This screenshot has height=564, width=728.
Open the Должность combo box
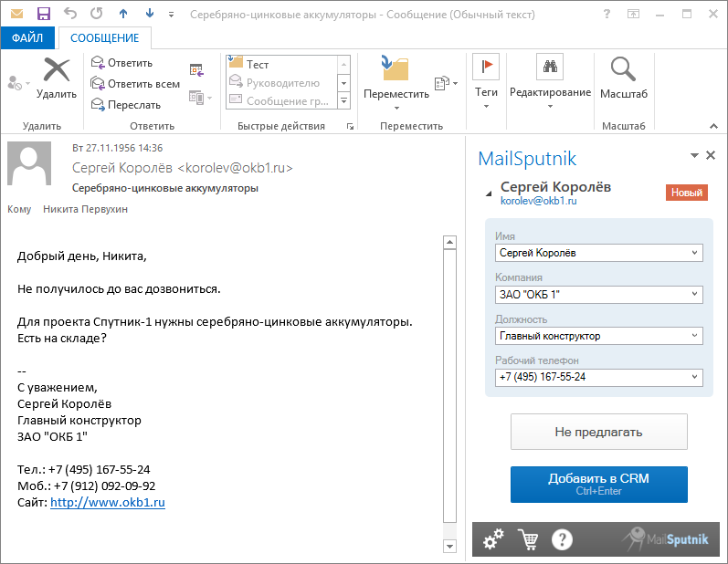[599, 336]
